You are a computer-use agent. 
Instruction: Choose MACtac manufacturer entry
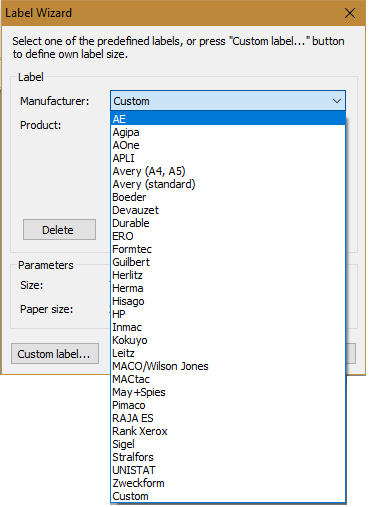pos(228,379)
